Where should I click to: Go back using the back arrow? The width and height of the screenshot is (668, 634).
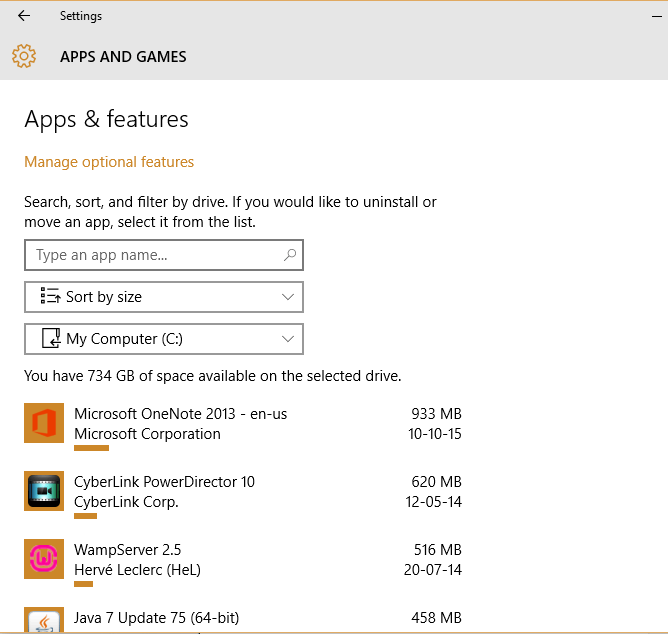[x=24, y=16]
